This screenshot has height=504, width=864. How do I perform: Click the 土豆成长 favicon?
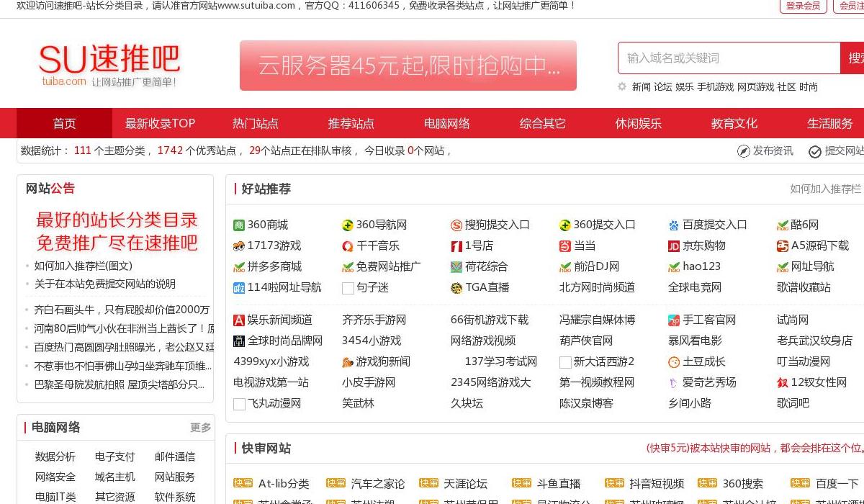point(674,362)
